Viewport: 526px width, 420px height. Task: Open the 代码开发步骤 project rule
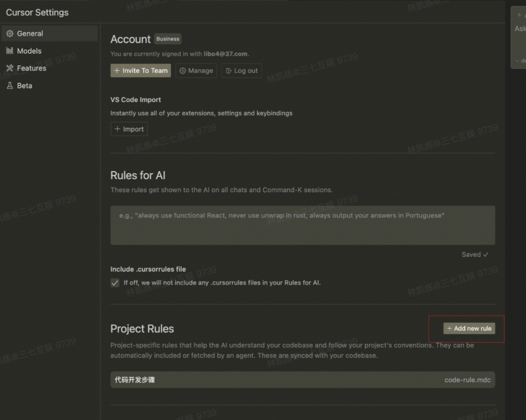[302, 380]
